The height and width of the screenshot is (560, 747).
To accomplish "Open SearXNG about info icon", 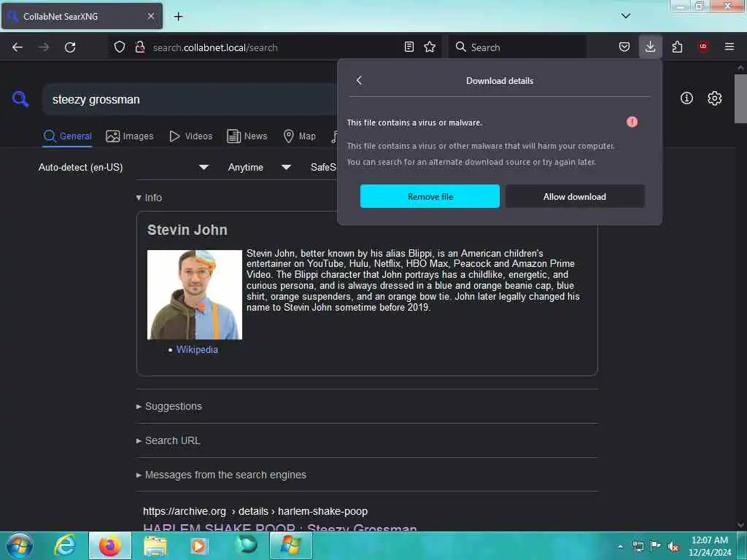I will (x=686, y=98).
